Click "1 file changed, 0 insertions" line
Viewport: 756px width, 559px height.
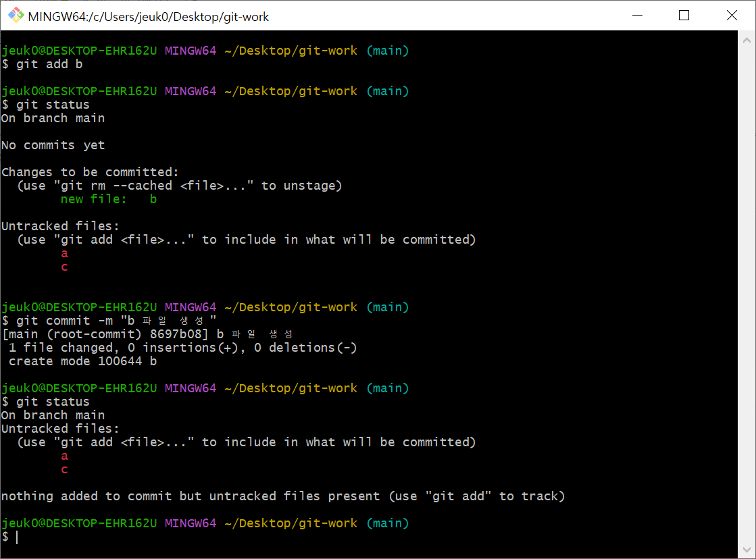(182, 348)
